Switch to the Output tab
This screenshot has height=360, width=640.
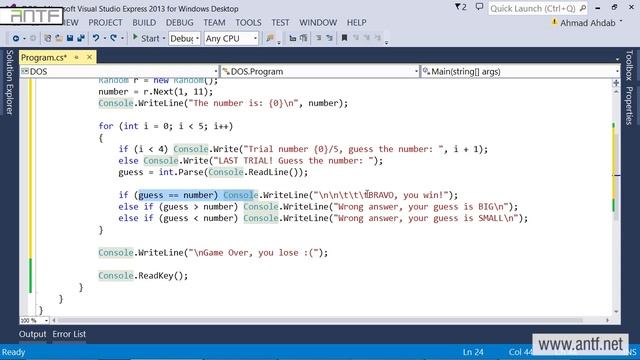[x=32, y=334]
